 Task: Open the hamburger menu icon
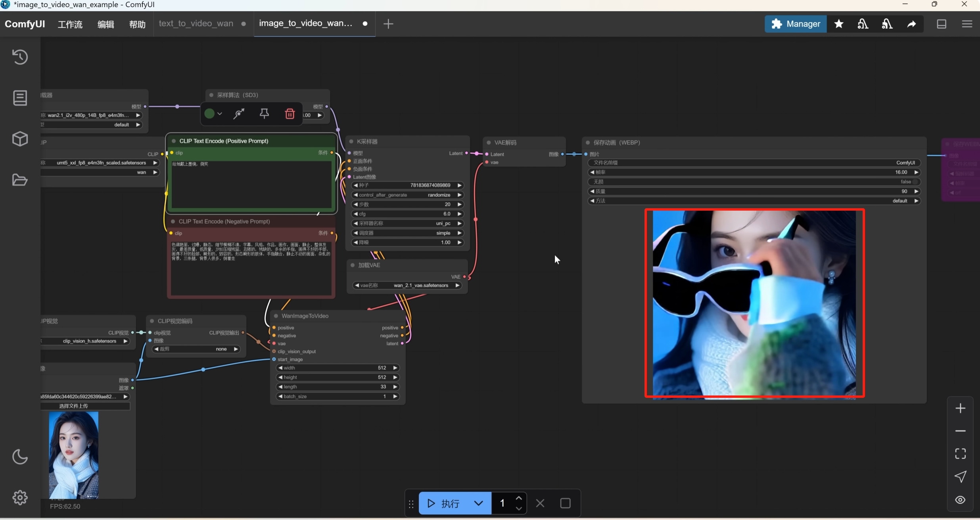coord(967,24)
